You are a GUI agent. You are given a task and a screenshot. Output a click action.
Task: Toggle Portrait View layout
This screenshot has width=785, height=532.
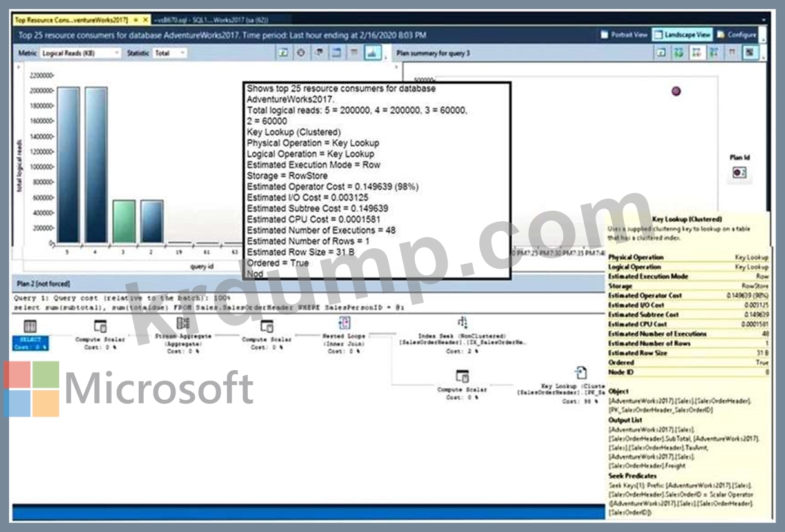point(624,35)
